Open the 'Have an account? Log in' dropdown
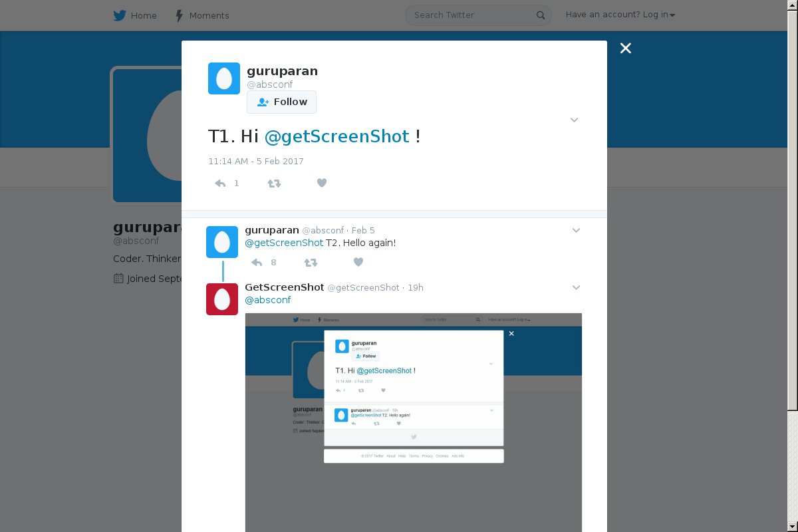798x532 pixels. click(620, 15)
